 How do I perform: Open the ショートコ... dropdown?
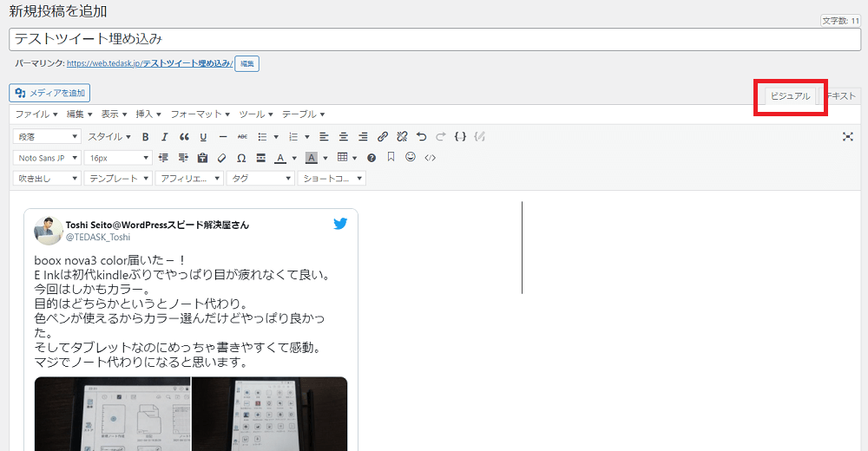point(332,178)
